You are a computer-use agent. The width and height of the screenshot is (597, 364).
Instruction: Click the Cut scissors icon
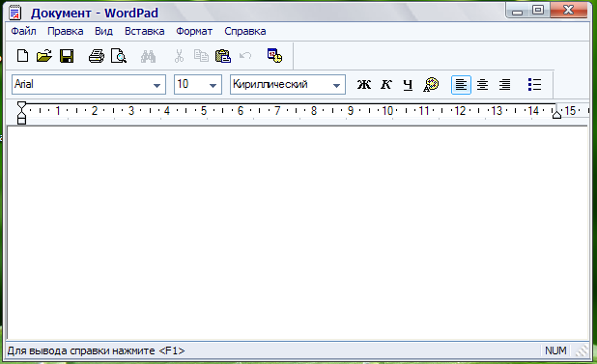[x=179, y=56]
